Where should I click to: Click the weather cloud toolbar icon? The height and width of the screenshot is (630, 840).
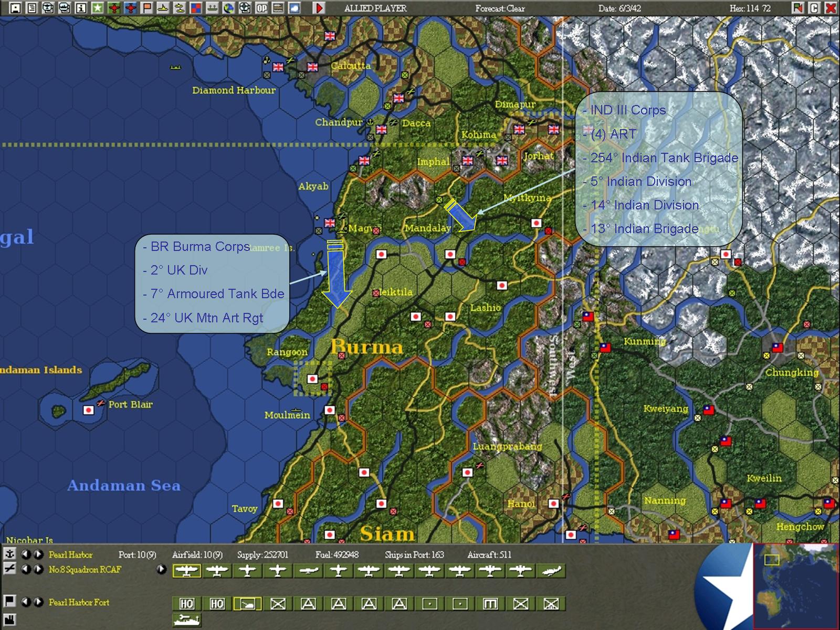point(294,8)
